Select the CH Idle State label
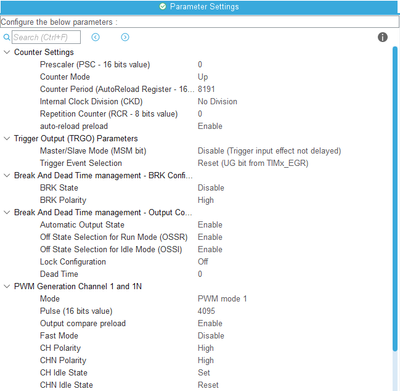 pos(64,373)
